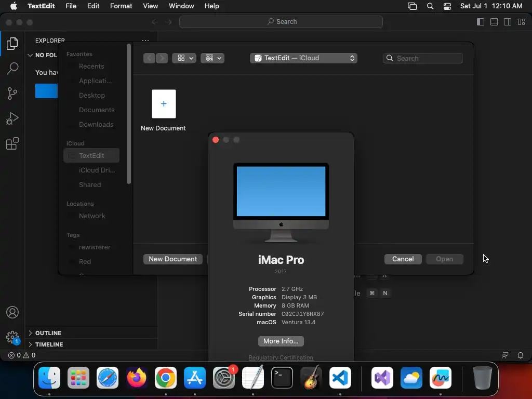The image size is (532, 399).
Task: Open Explorer more actions ellipsis
Action: [145, 41]
